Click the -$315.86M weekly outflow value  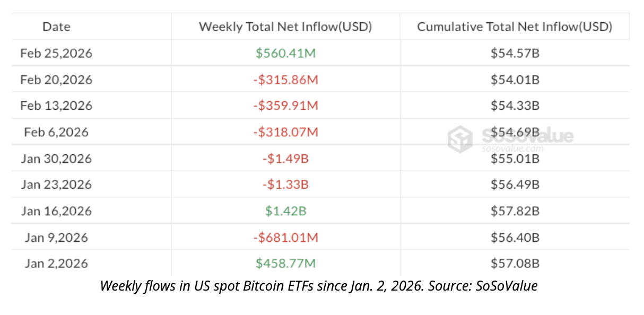tap(285, 80)
